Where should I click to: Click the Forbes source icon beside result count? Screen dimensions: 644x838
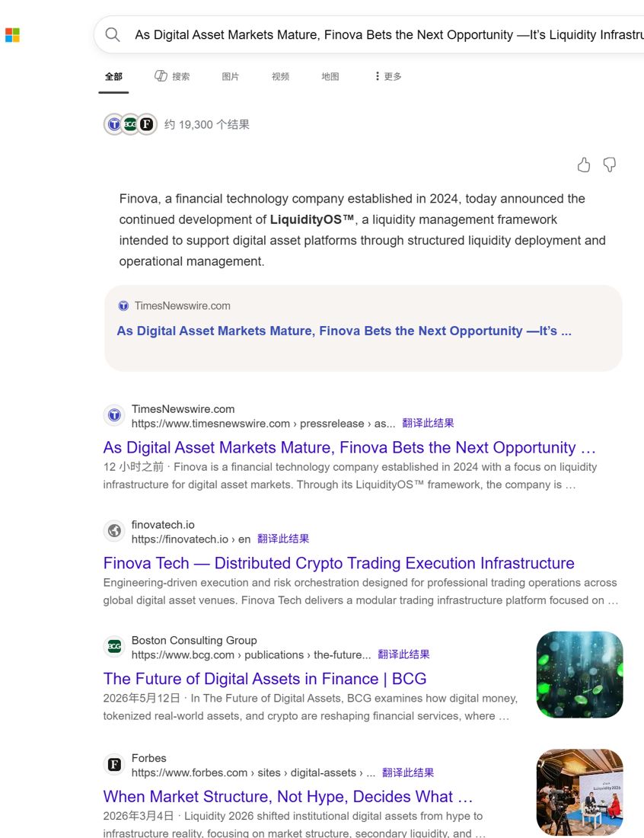[x=147, y=124]
